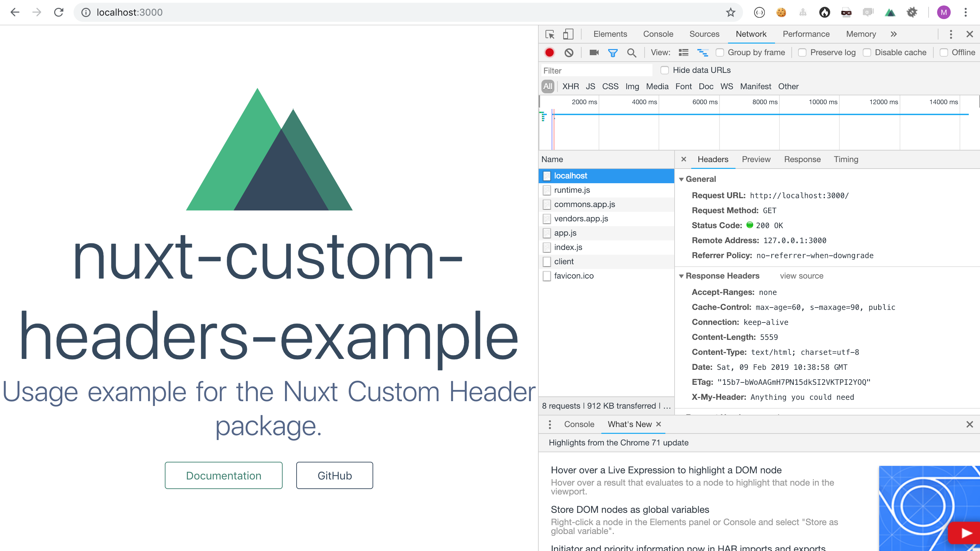Clear the network log
Image resolution: width=980 pixels, height=551 pixels.
coord(569,52)
